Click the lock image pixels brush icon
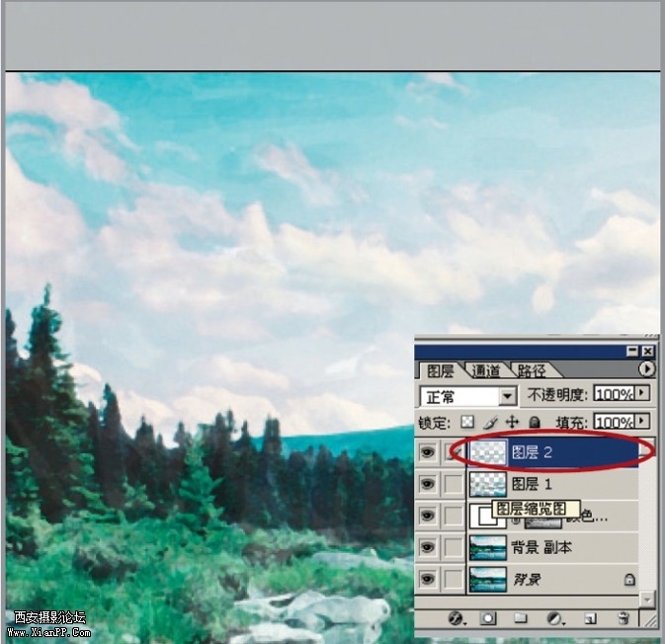The height and width of the screenshot is (644, 665). [x=490, y=422]
